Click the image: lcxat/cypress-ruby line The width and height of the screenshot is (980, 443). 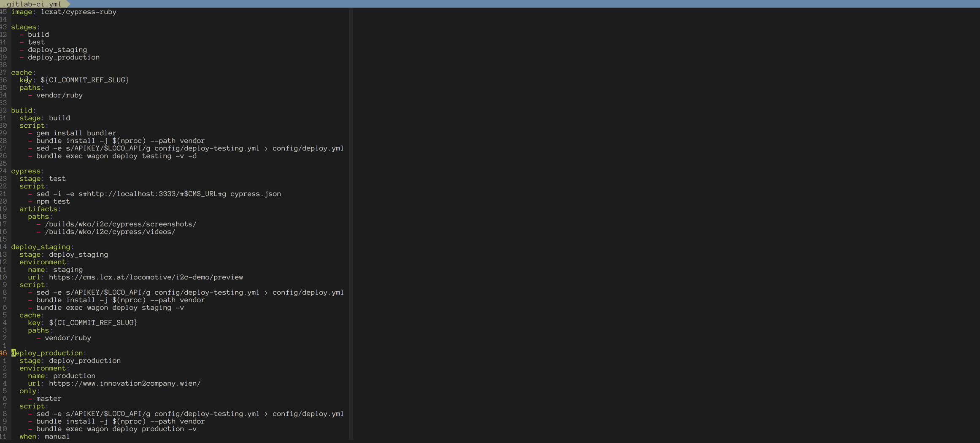pos(63,12)
